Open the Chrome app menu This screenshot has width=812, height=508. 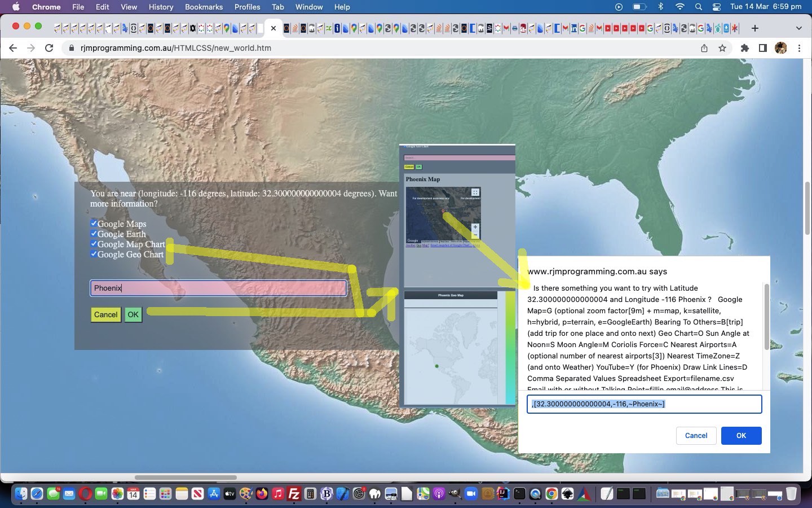point(46,7)
